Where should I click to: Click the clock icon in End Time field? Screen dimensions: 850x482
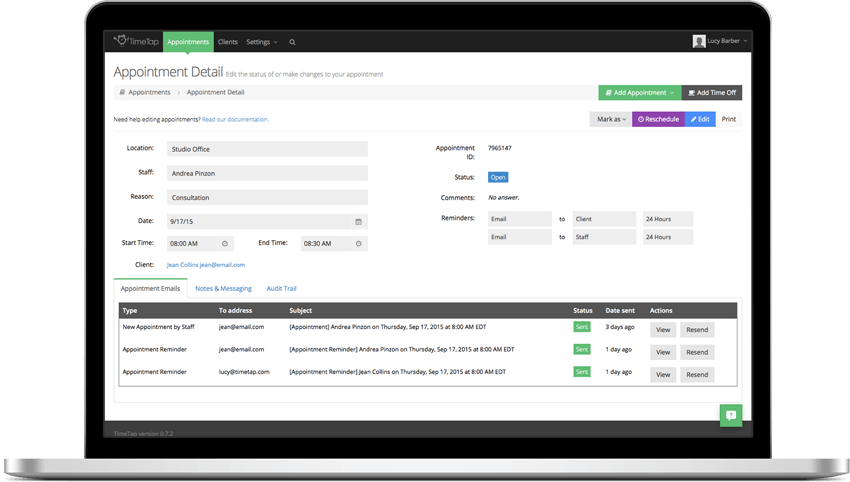(358, 244)
